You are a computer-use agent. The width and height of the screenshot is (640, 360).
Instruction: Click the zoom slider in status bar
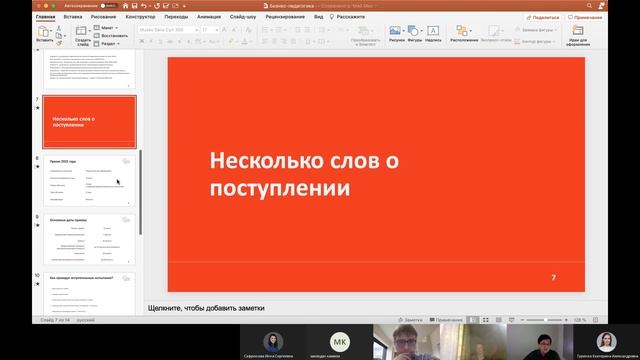coord(544,320)
